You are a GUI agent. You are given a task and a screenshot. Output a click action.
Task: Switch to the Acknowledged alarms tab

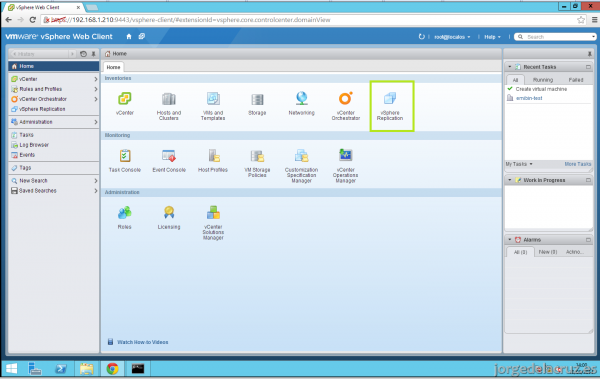click(x=574, y=252)
